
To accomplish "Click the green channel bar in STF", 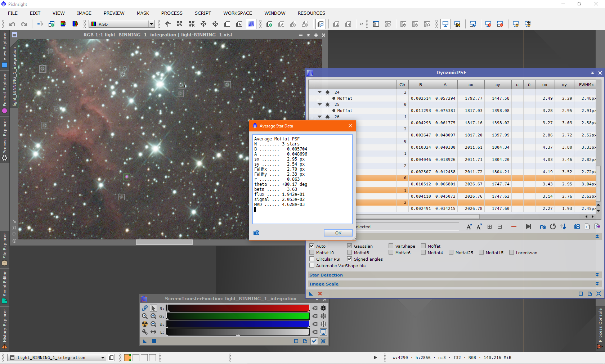I will 238,316.
